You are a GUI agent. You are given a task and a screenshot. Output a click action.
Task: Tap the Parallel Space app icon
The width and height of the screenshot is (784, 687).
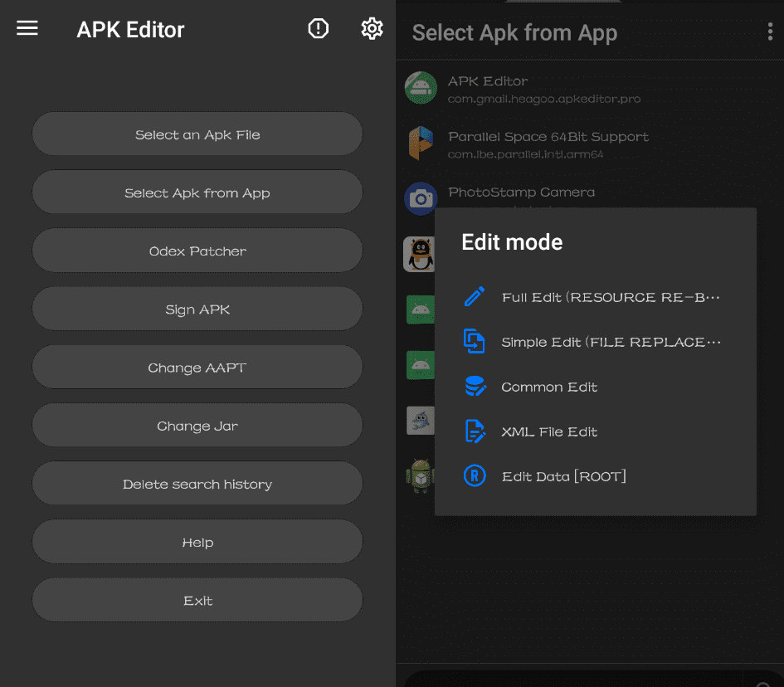(421, 143)
